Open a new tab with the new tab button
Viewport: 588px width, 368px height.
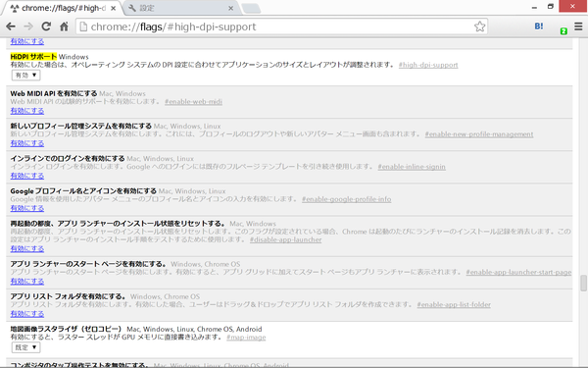coord(251,8)
